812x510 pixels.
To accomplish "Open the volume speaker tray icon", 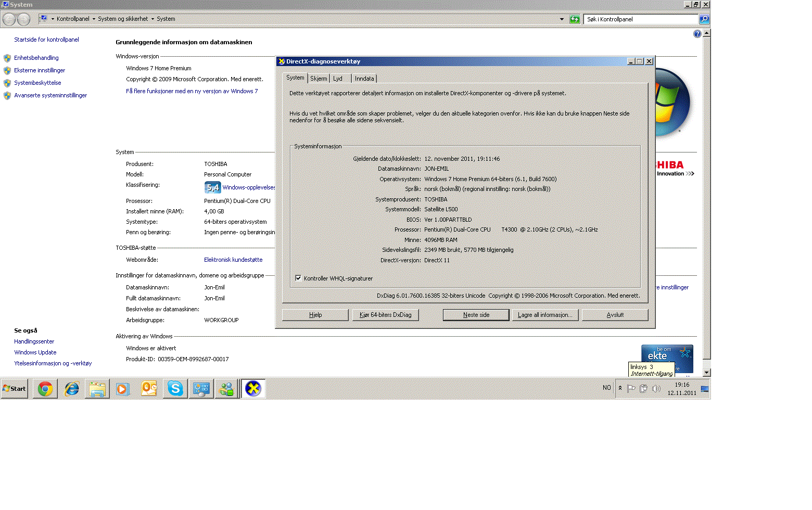I will pyautogui.click(x=656, y=388).
